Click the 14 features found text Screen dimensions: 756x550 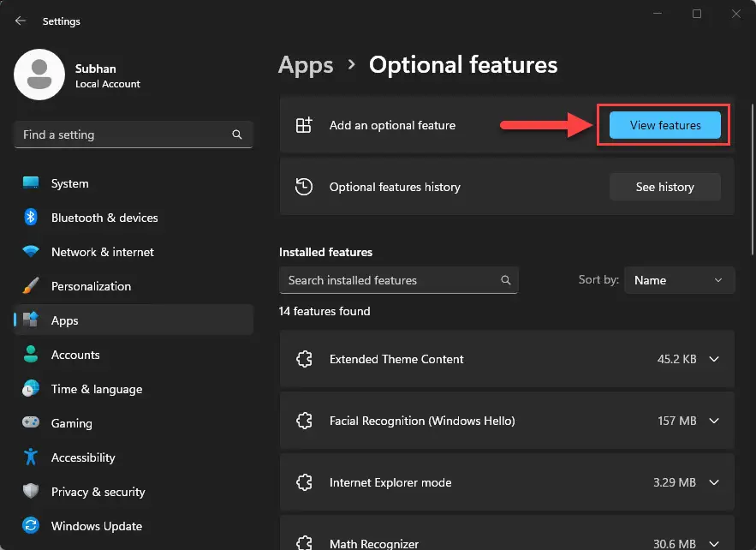pyautogui.click(x=324, y=311)
